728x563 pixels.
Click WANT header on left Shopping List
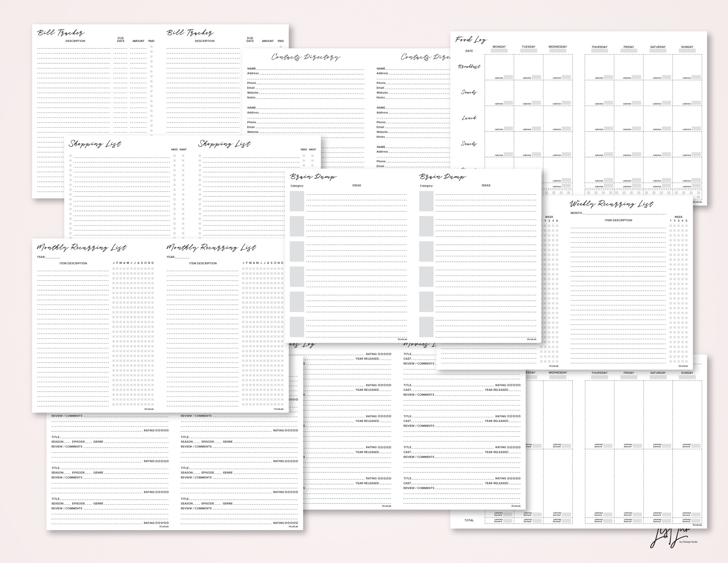(x=183, y=149)
